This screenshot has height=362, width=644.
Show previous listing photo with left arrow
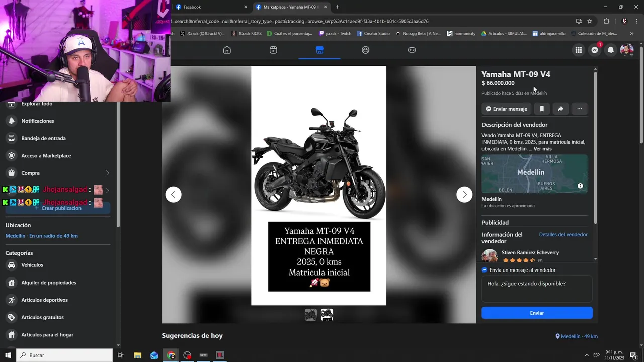pos(173,194)
